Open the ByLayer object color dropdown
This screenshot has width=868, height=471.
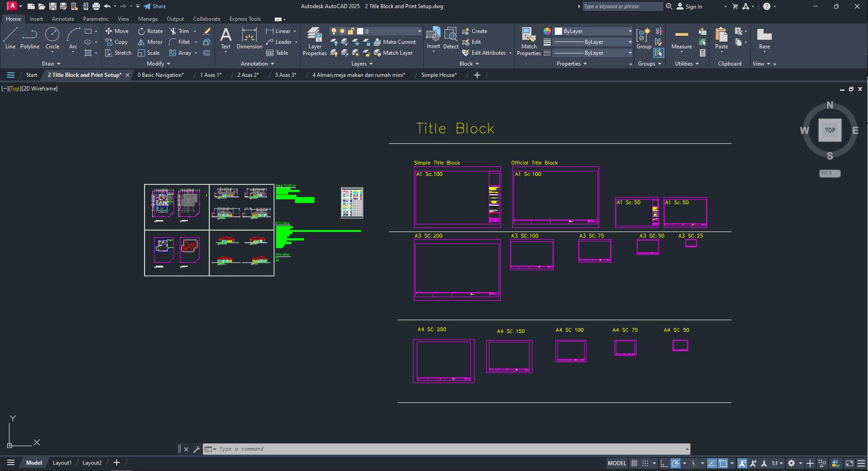[629, 31]
